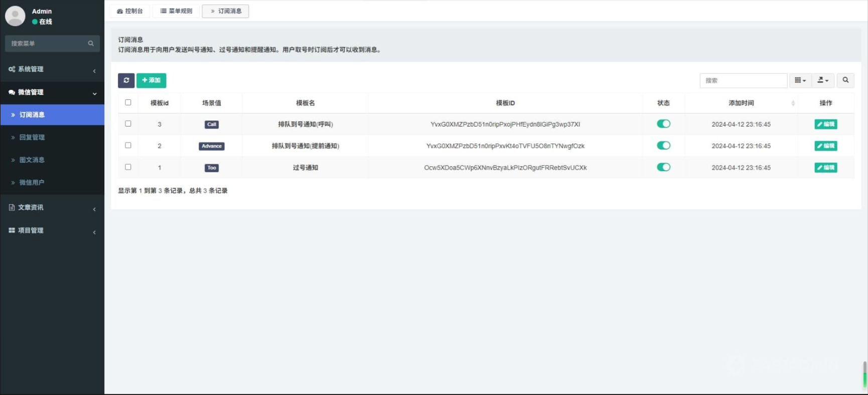868x395 pixels.
Task: Click template name 排队到号通知(呼叫)
Action: (x=306, y=124)
